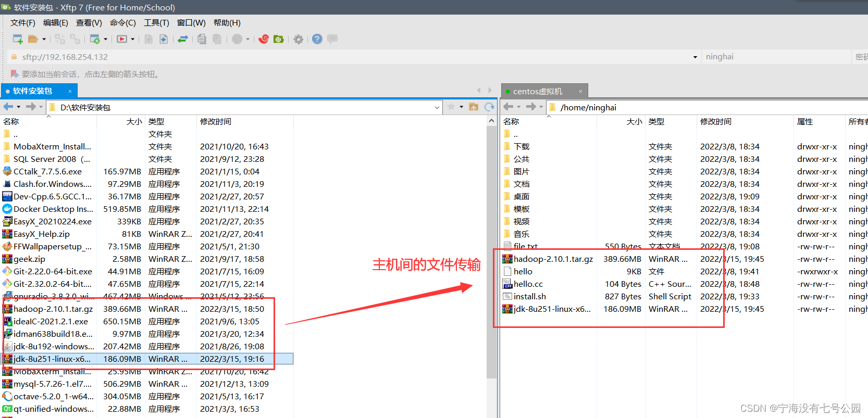
Task: Go forward in remote pane
Action: tap(531, 107)
